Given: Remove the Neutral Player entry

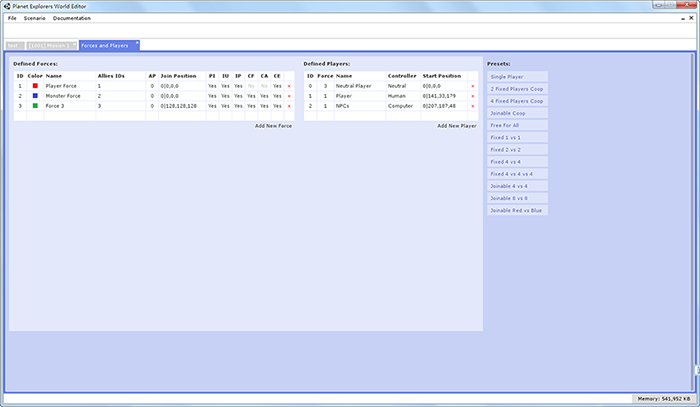Looking at the screenshot, I should pos(473,86).
